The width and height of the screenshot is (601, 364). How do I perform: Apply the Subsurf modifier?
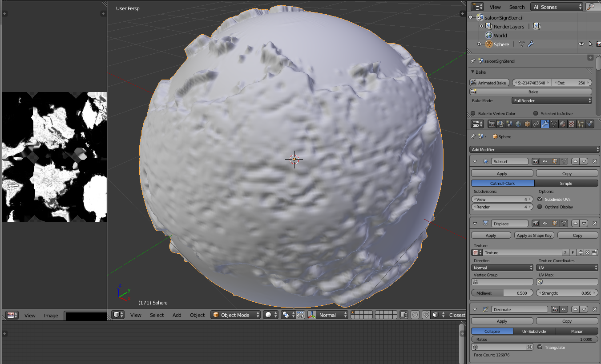pyautogui.click(x=502, y=173)
